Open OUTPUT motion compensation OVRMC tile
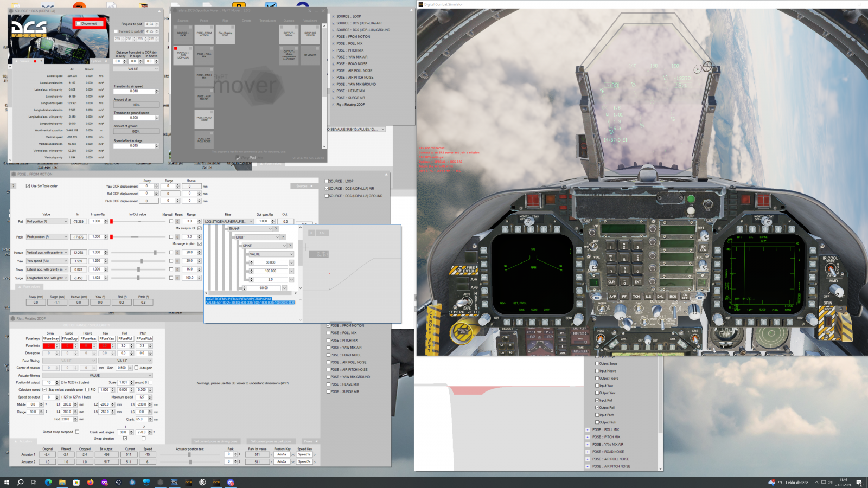 click(289, 55)
